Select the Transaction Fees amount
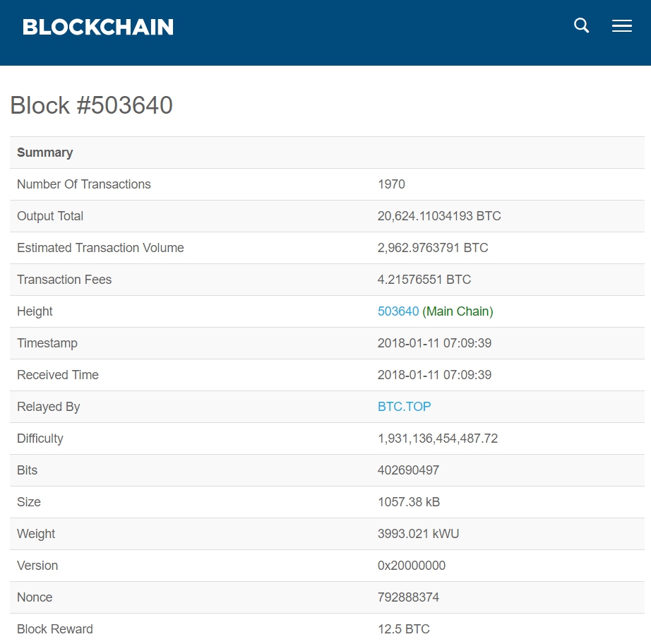Image resolution: width=651 pixels, height=644 pixels. tap(424, 280)
